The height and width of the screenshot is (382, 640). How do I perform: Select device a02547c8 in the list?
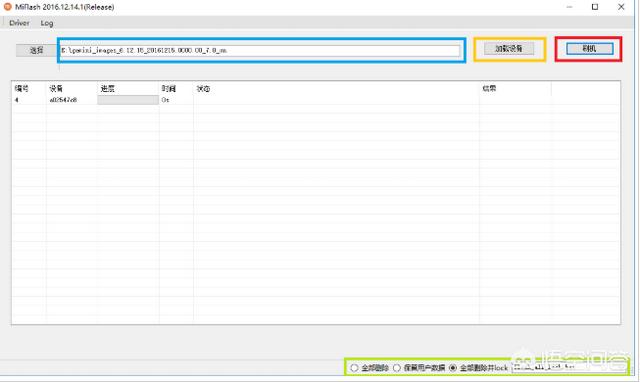coord(63,100)
